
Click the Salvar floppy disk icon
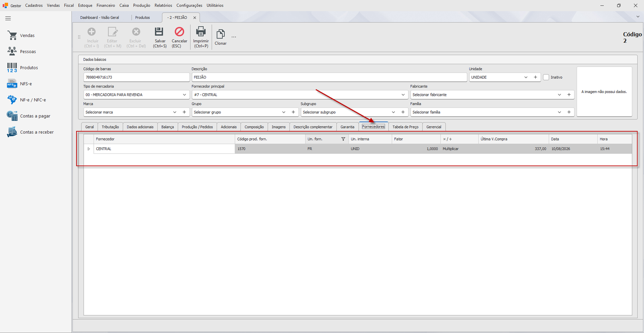(159, 32)
